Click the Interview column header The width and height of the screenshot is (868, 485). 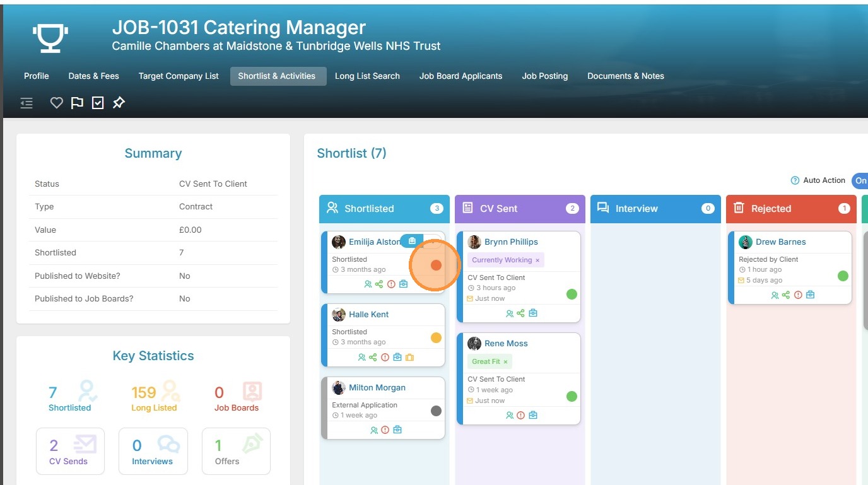pos(655,209)
